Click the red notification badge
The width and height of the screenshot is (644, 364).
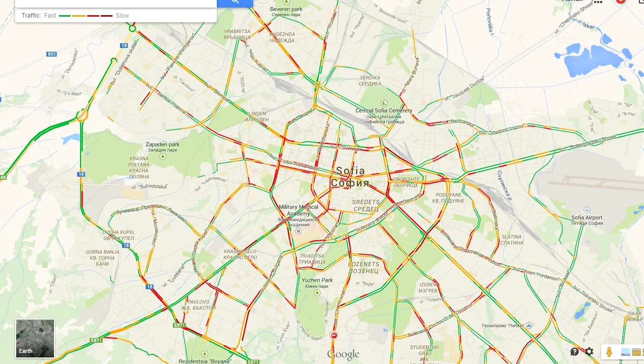(621, 1)
